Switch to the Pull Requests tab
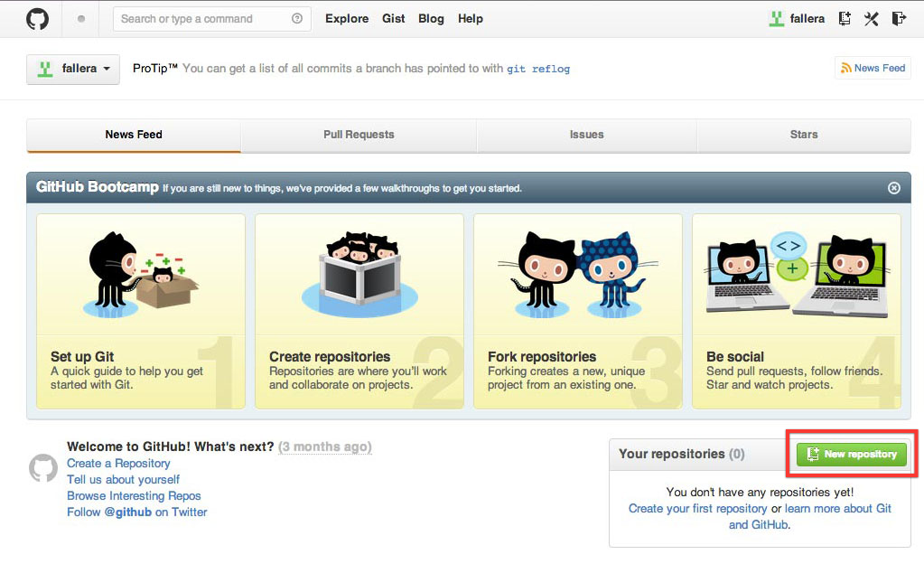Screen dimensions: 924x564 [x=359, y=135]
